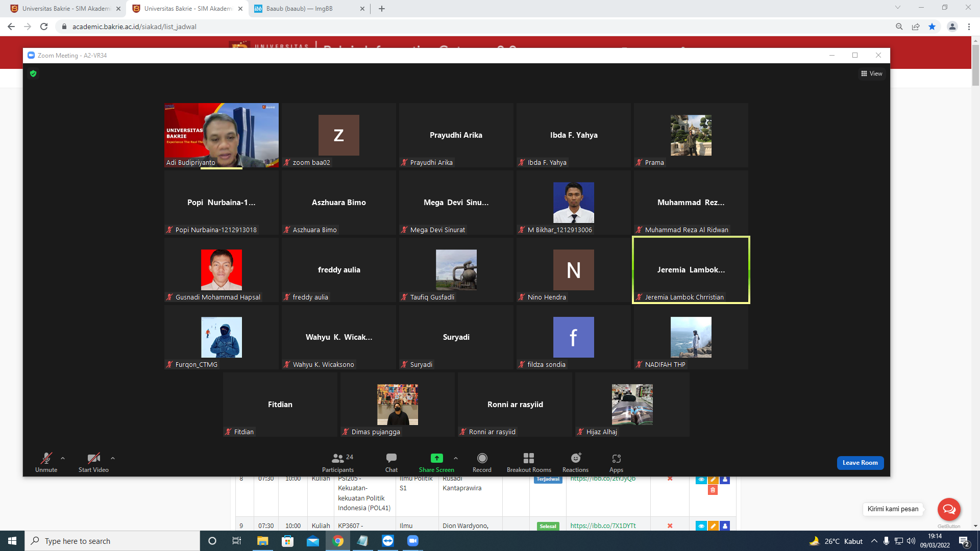
Task: Start Video in the Zoom meeting
Action: [93, 462]
